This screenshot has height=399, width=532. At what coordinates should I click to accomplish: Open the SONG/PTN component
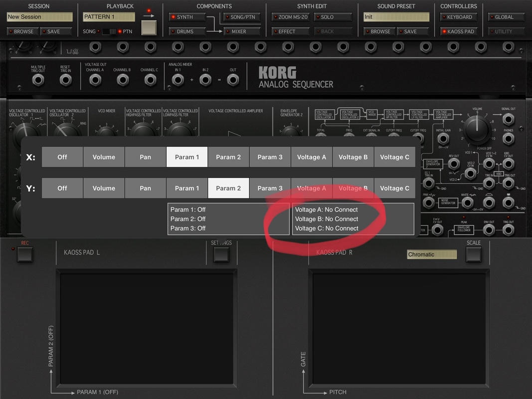pos(242,17)
